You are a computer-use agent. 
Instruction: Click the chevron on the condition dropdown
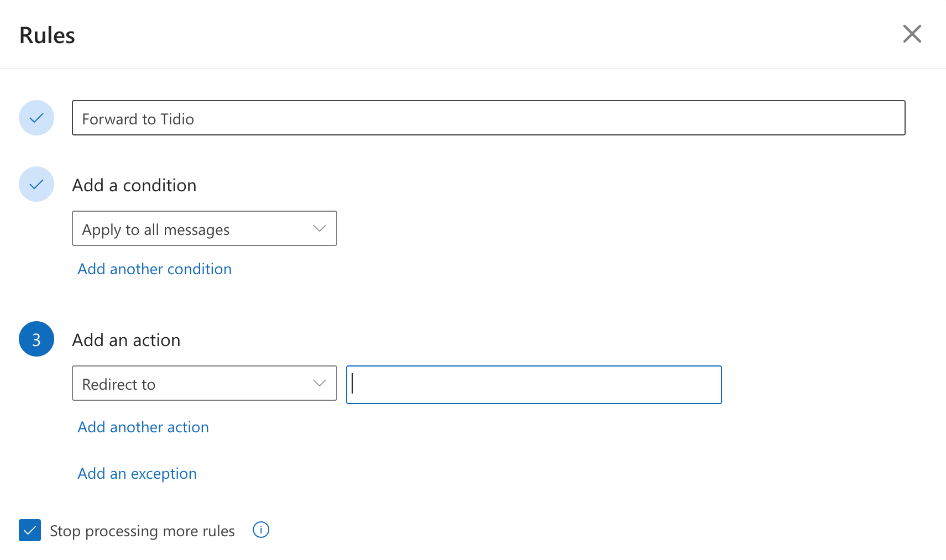pos(319,228)
